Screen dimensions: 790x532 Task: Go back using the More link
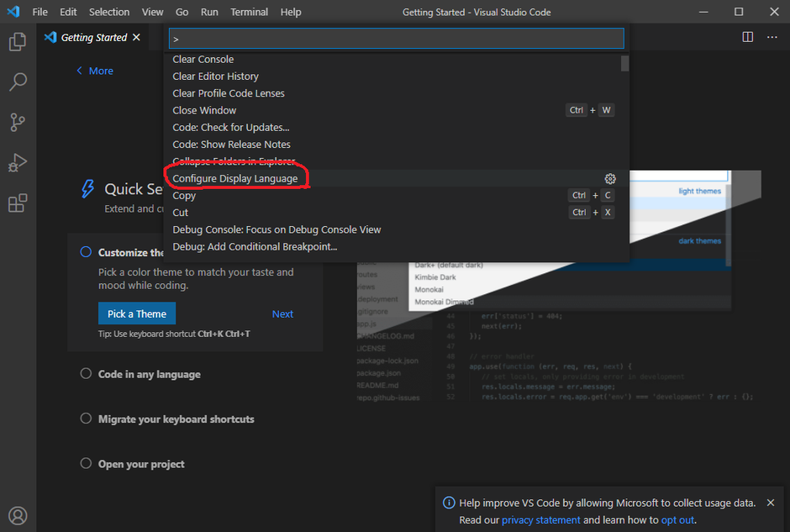[x=95, y=71]
